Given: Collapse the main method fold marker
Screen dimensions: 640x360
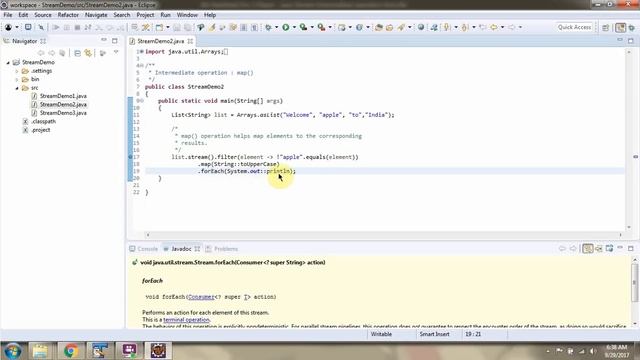Looking at the screenshot, I should (141, 100).
